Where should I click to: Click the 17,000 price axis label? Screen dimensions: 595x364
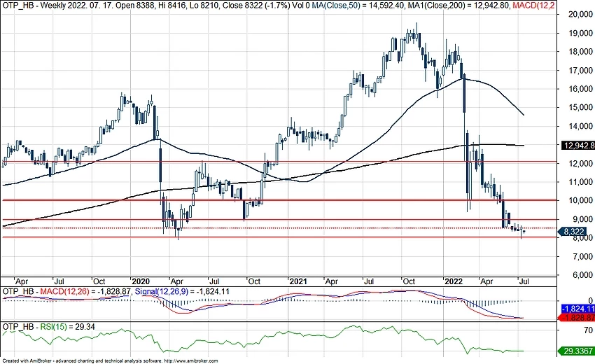(580, 70)
